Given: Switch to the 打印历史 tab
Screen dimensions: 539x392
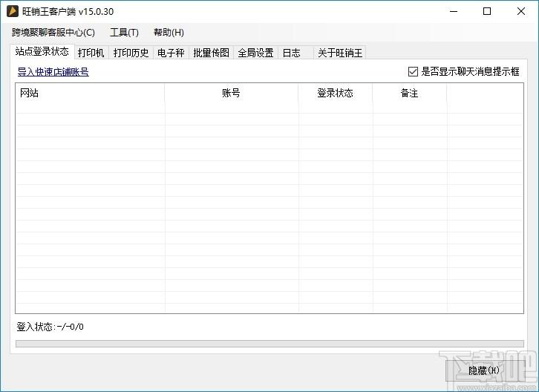Looking at the screenshot, I should 131,53.
